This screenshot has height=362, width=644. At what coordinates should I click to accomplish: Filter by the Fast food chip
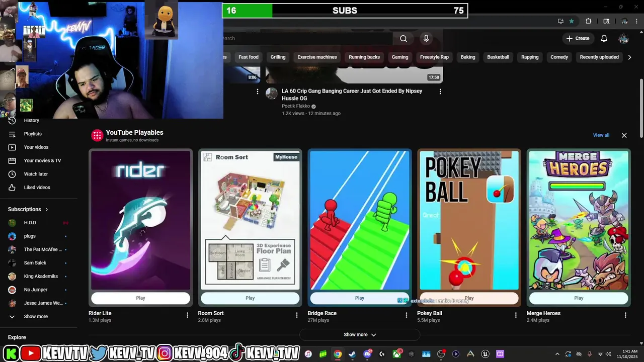(249, 57)
